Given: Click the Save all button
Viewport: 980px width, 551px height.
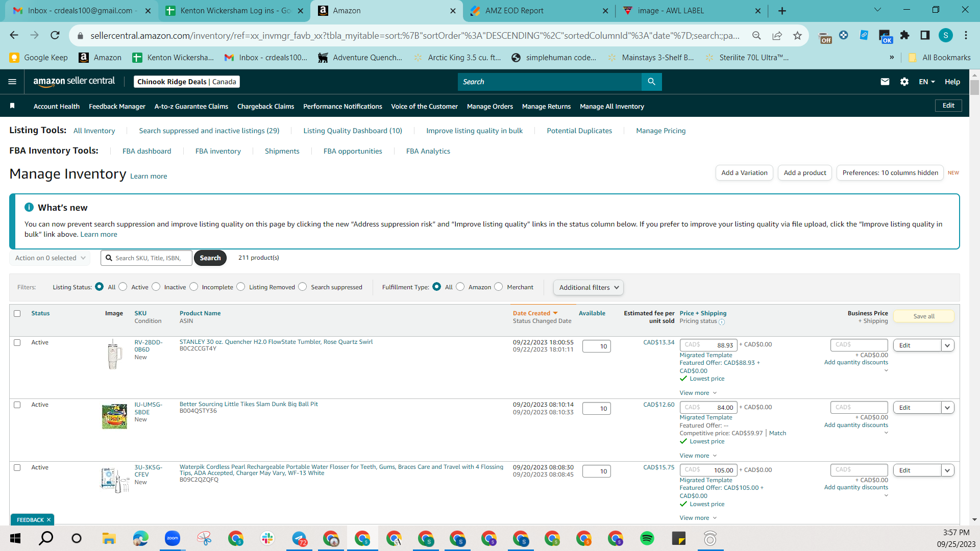Looking at the screenshot, I should coord(923,316).
